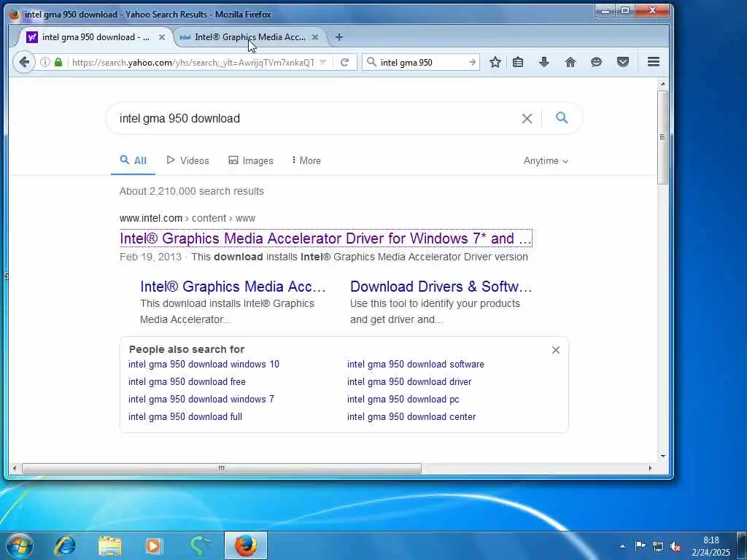Image resolution: width=747 pixels, height=560 pixels.
Task: Expand the Anytime filter dropdown
Action: (546, 161)
